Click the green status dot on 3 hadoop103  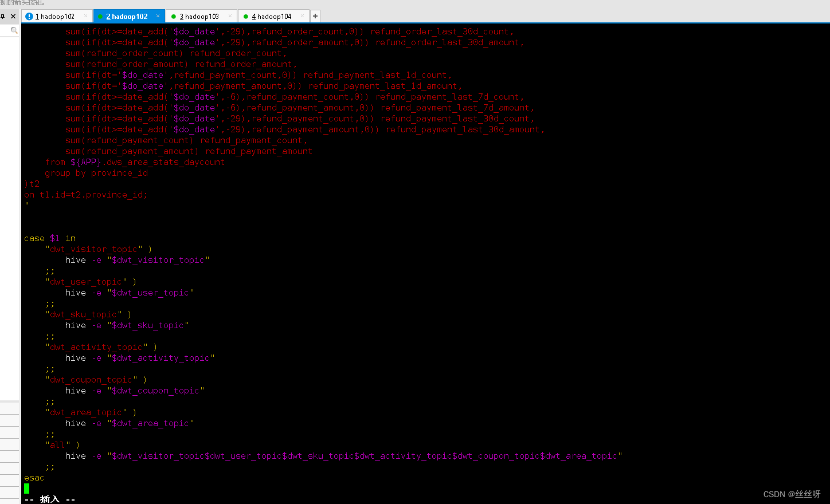coord(174,17)
